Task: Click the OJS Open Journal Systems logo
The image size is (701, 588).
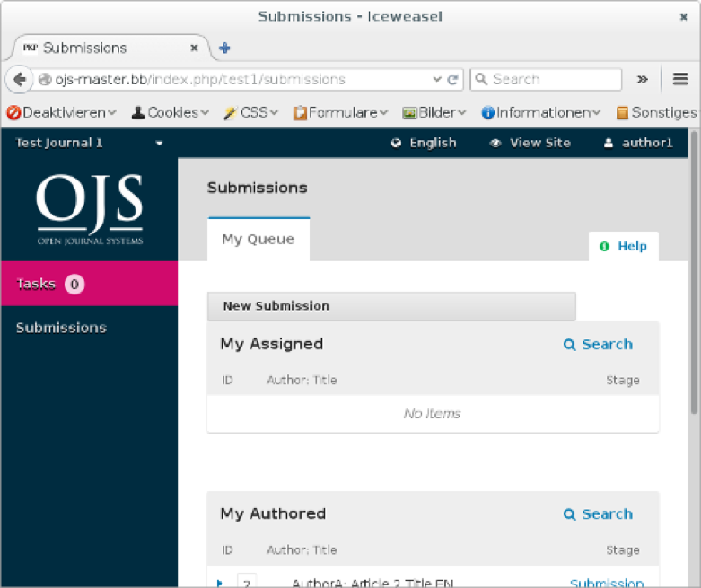Action: (x=90, y=210)
